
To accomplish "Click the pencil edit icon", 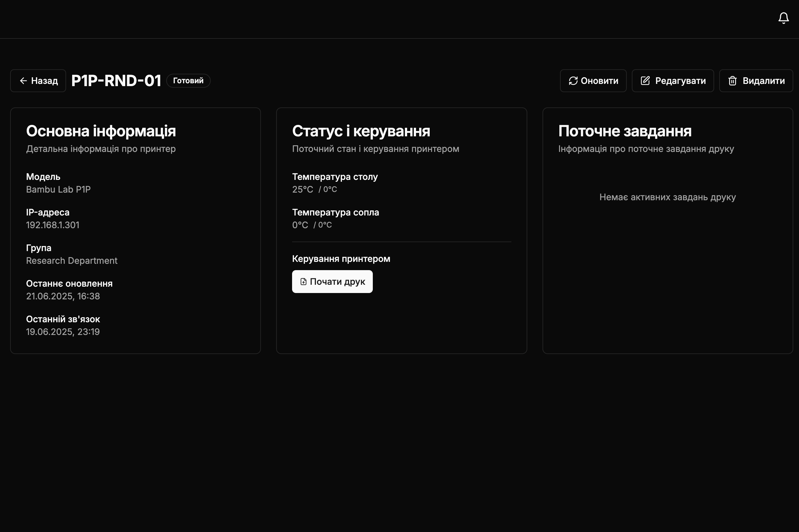I will pos(645,81).
